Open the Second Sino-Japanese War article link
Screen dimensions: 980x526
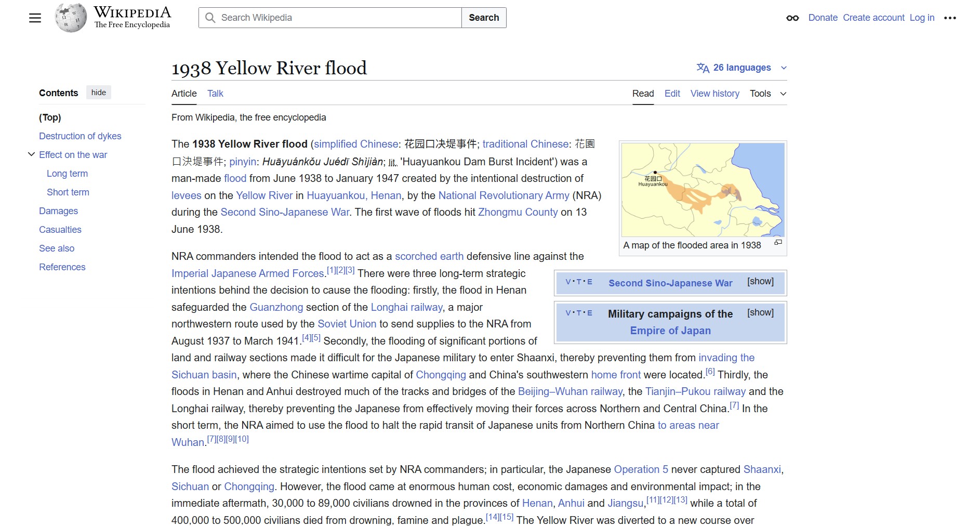pyautogui.click(x=285, y=212)
